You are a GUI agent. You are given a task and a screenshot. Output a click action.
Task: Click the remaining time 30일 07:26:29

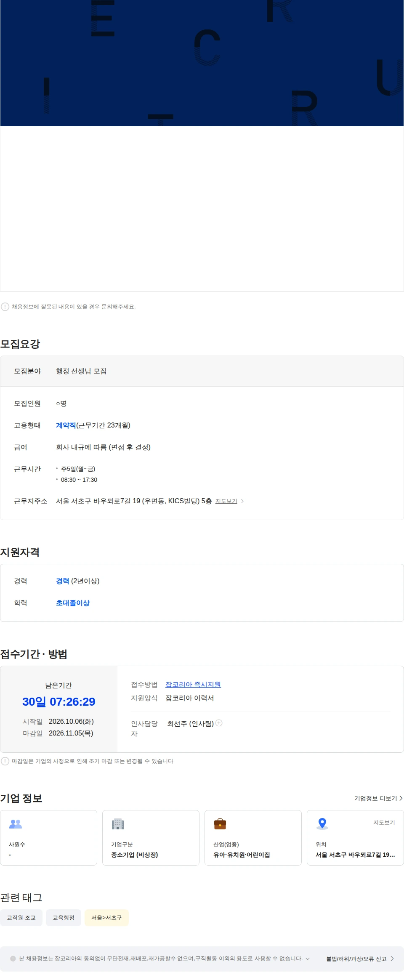[x=59, y=702]
